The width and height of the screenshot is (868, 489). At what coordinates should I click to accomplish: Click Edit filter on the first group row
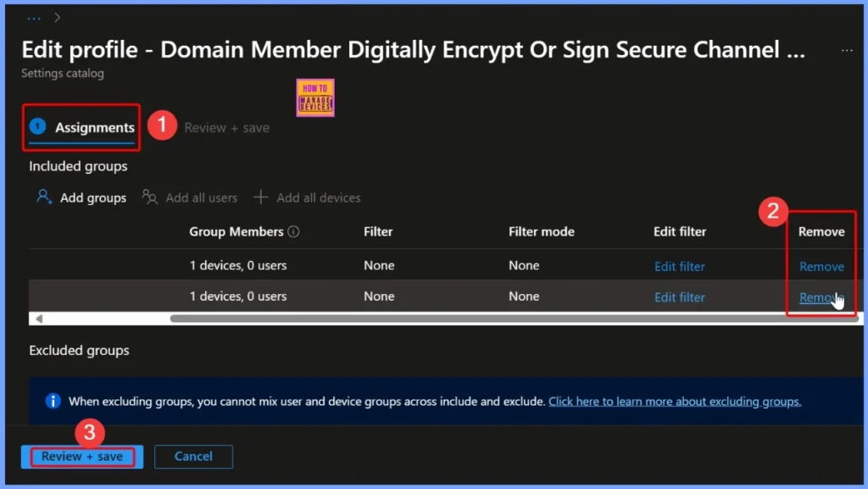coord(679,265)
